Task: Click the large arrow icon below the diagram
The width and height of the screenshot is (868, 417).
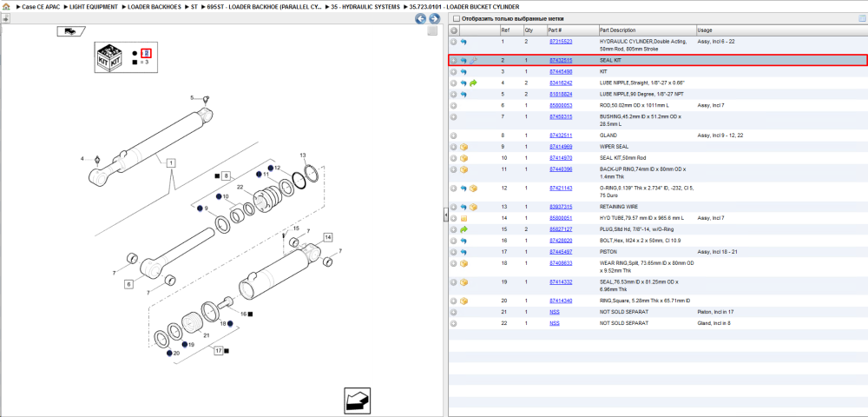Action: [x=356, y=400]
